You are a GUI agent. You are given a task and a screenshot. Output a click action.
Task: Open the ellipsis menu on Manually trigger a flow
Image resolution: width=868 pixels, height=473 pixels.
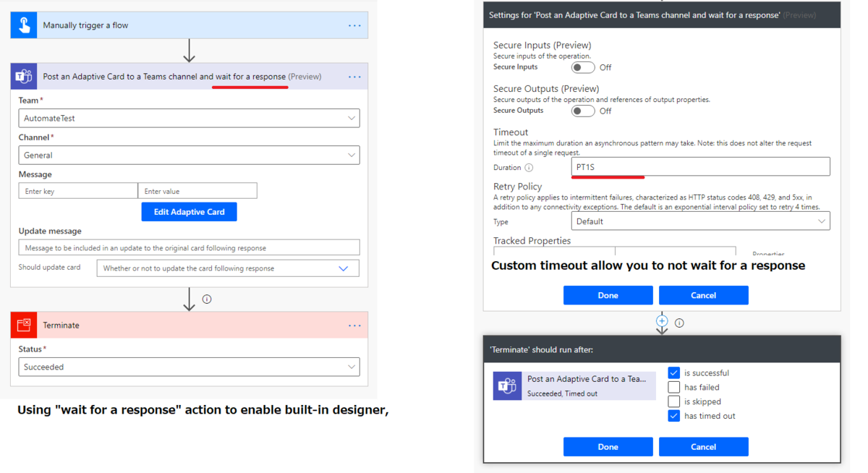354,25
